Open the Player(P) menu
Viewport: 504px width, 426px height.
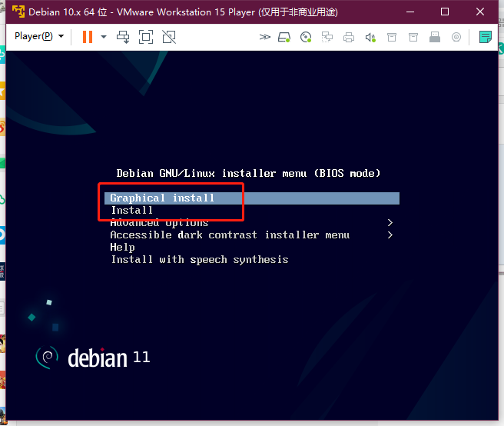[39, 36]
